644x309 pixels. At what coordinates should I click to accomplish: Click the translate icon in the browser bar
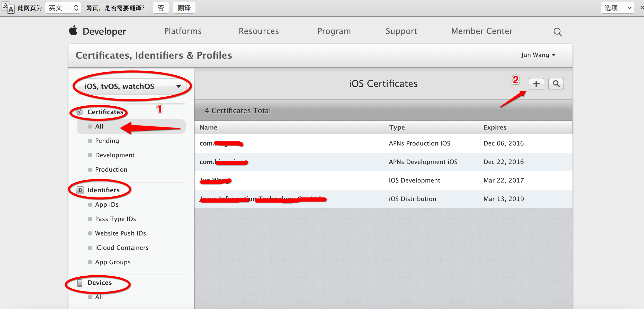coord(8,8)
